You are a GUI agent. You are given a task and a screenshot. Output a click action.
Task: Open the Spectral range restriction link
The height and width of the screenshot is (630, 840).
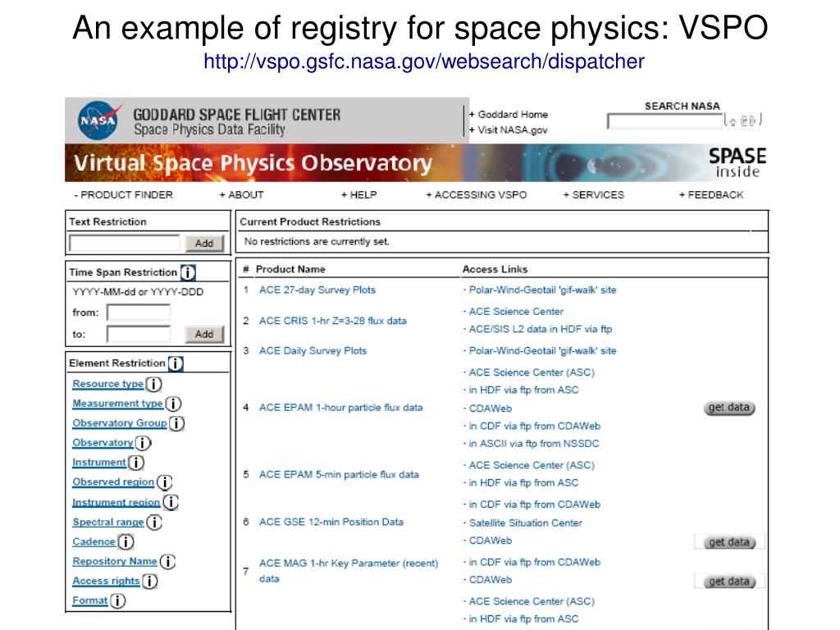click(x=107, y=523)
